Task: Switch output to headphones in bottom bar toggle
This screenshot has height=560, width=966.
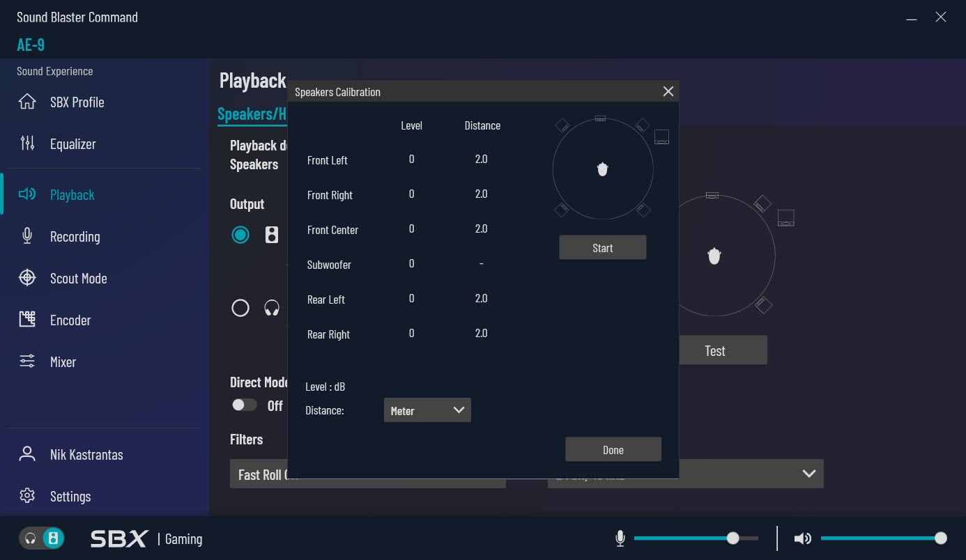Action: (x=30, y=538)
